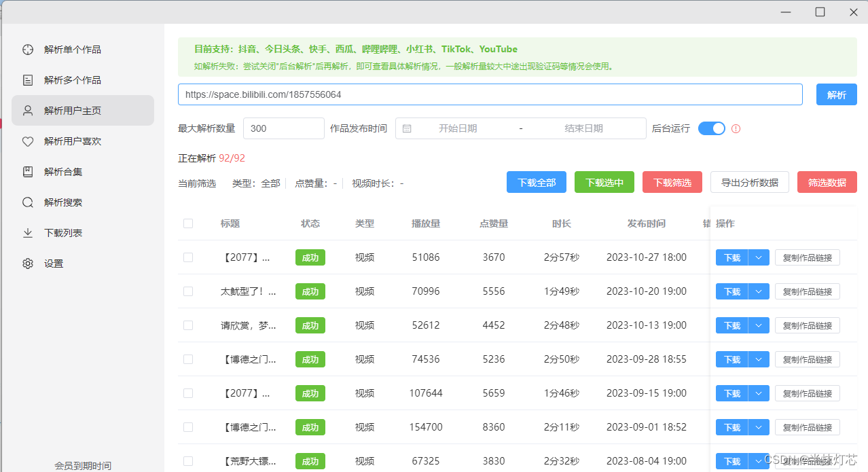Click the collection icon for 解析合集
The image size is (868, 472).
28,172
